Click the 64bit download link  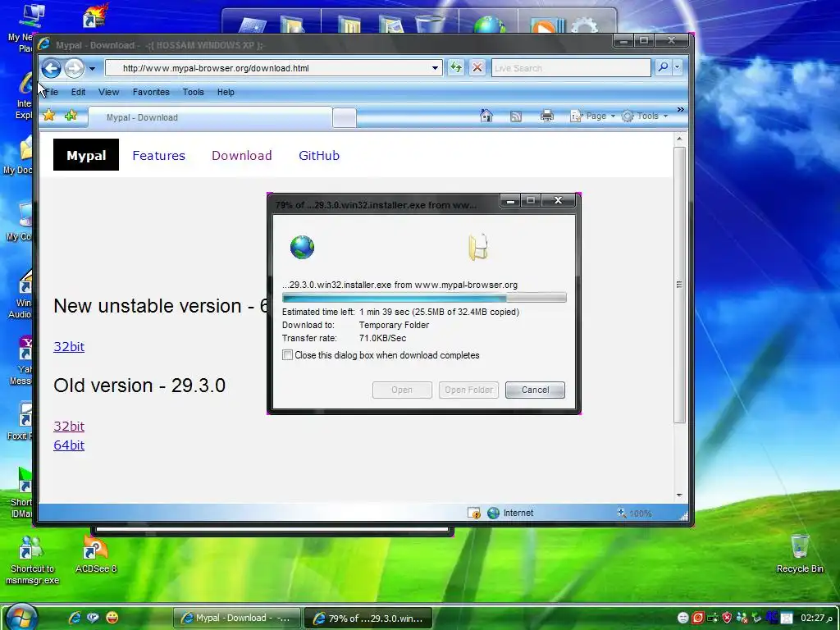click(x=69, y=445)
